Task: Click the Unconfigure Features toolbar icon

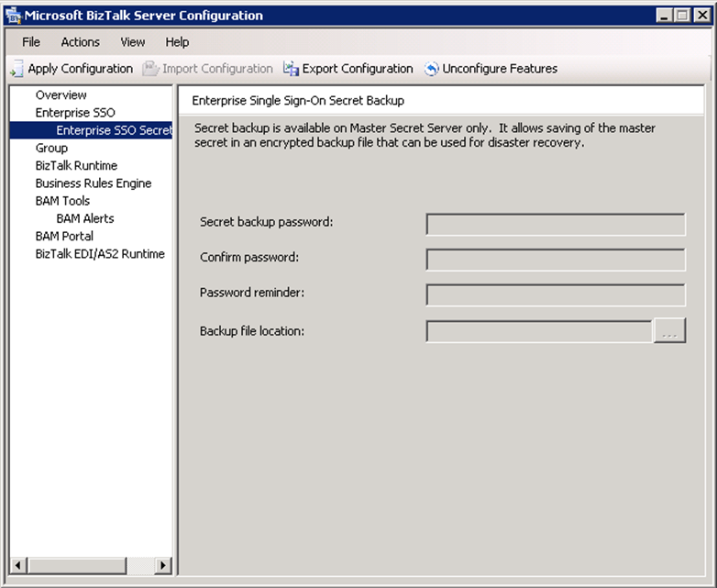Action: pos(432,69)
